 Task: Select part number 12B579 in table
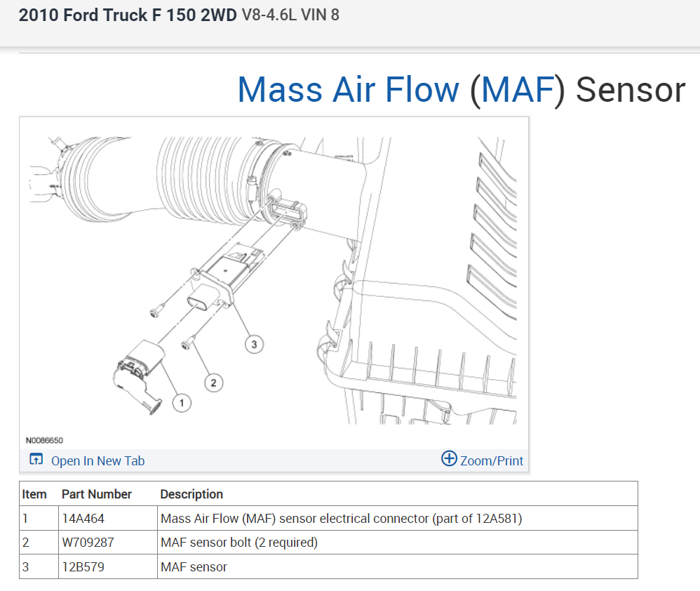point(83,566)
